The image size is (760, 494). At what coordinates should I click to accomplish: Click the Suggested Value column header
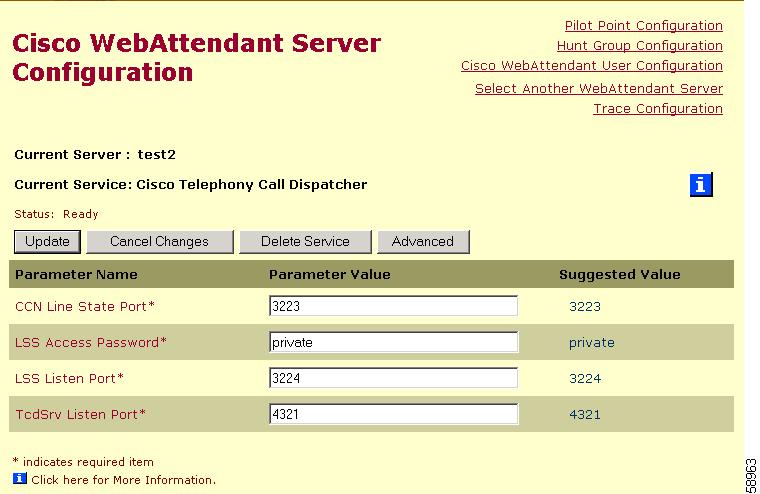tap(619, 275)
